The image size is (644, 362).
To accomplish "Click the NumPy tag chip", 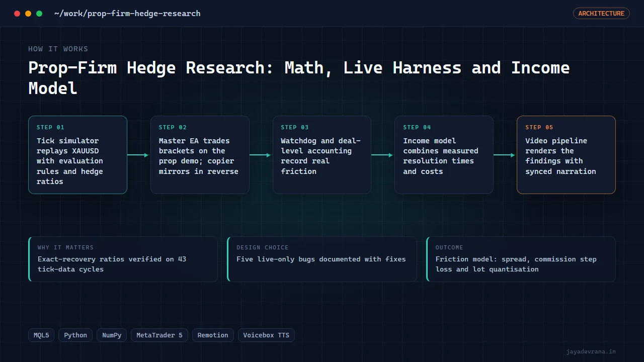I will coord(112,335).
